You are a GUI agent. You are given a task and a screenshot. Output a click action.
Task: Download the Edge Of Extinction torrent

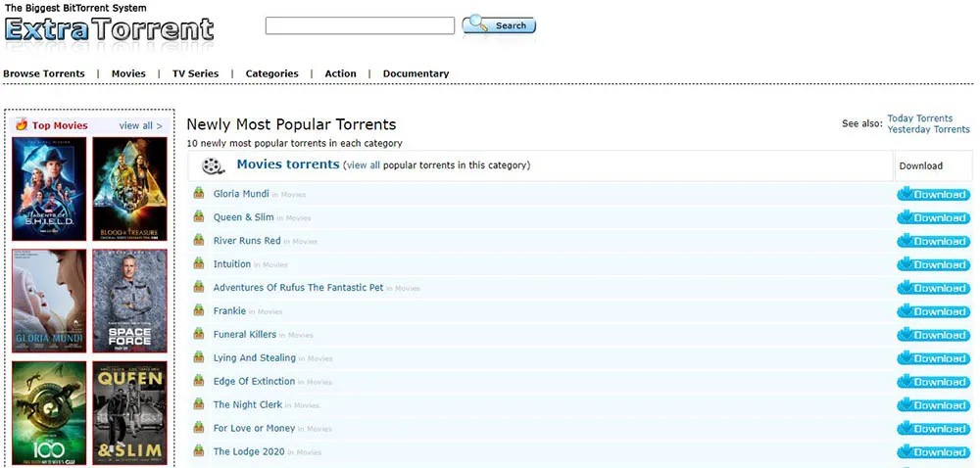pos(933,381)
